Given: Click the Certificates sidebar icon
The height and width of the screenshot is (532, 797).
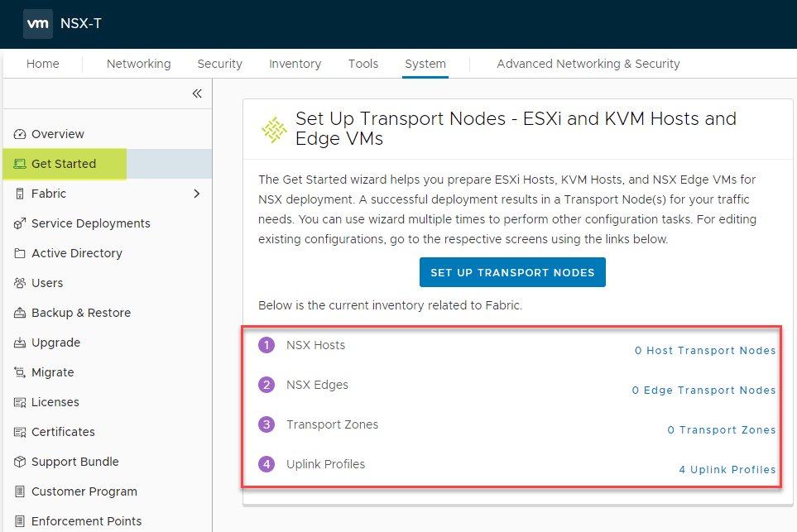Looking at the screenshot, I should [19, 431].
